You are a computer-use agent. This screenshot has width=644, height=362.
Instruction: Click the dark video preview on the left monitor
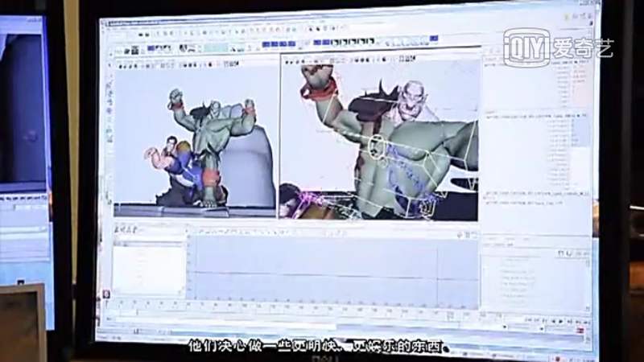pyautogui.click(x=23, y=107)
